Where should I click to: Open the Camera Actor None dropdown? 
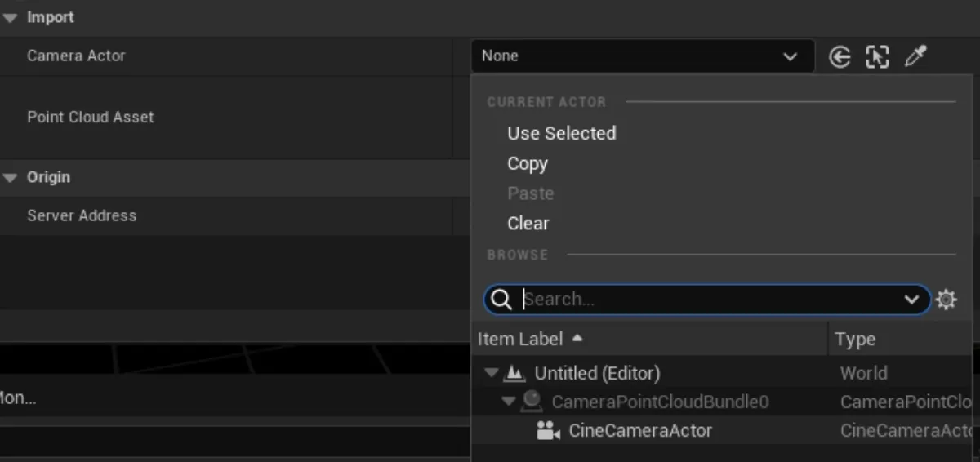tap(643, 56)
